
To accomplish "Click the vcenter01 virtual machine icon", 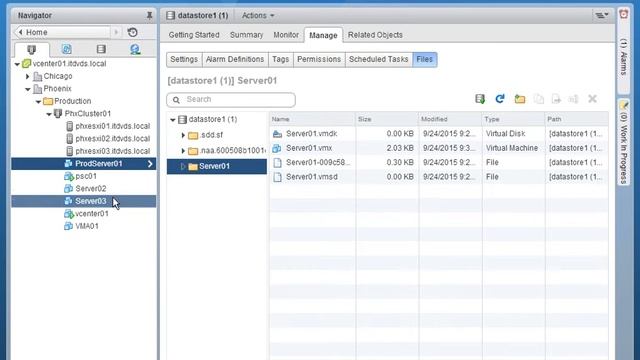I will 69,214.
